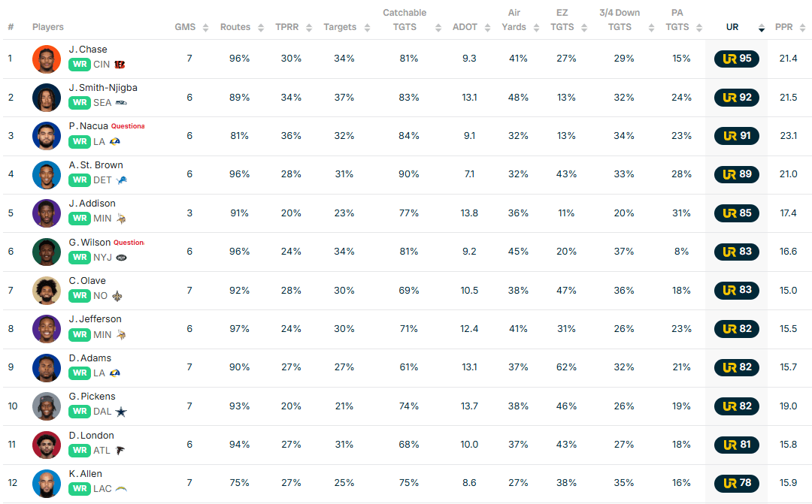The width and height of the screenshot is (812, 504).
Task: Click the Detroit Lions team logo icon
Action: pos(121,180)
